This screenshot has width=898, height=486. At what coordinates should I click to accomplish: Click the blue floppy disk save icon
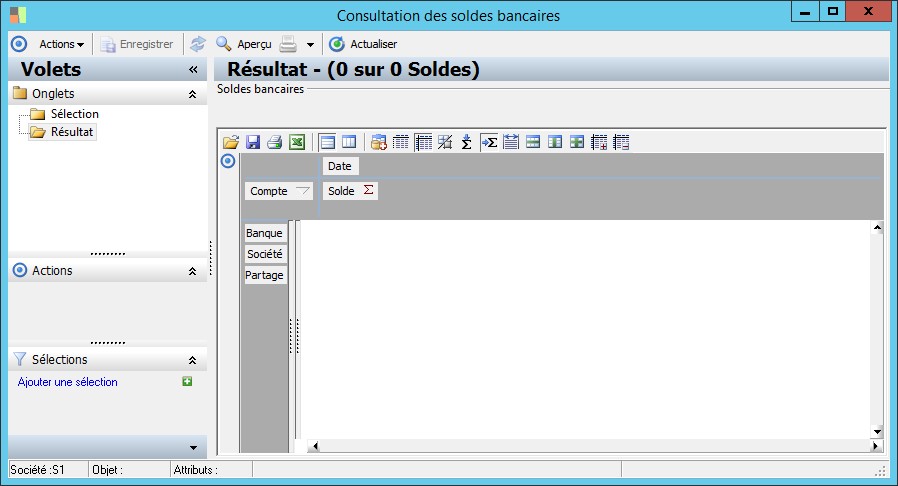[253, 142]
